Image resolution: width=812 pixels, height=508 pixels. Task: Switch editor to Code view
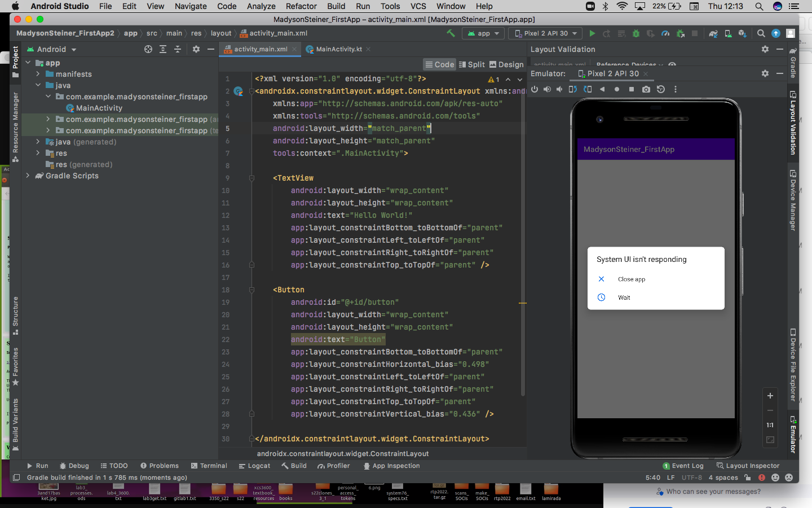pos(439,64)
